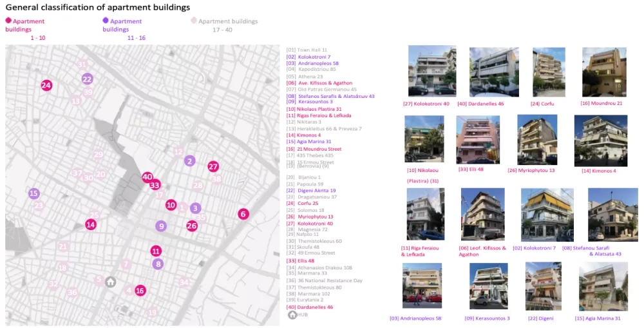644x328 pixels.
Task: Open the Kerasountos 3 building photo
Action: tap(488, 286)
